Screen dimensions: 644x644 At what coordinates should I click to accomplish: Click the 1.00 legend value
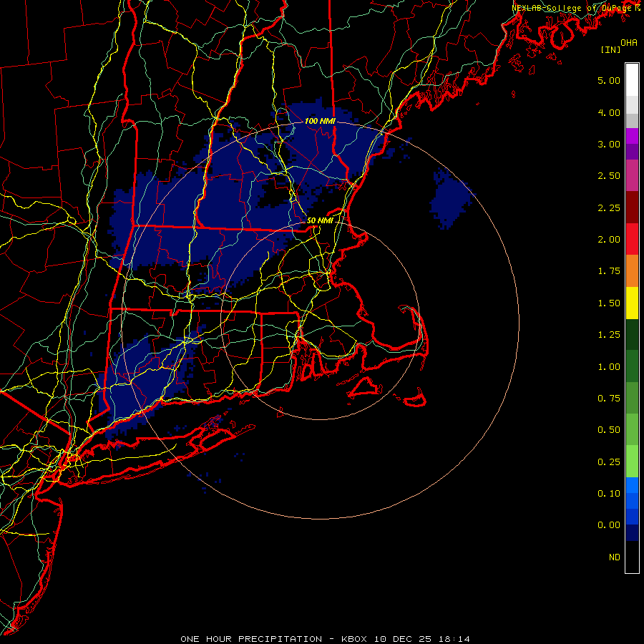tap(609, 367)
